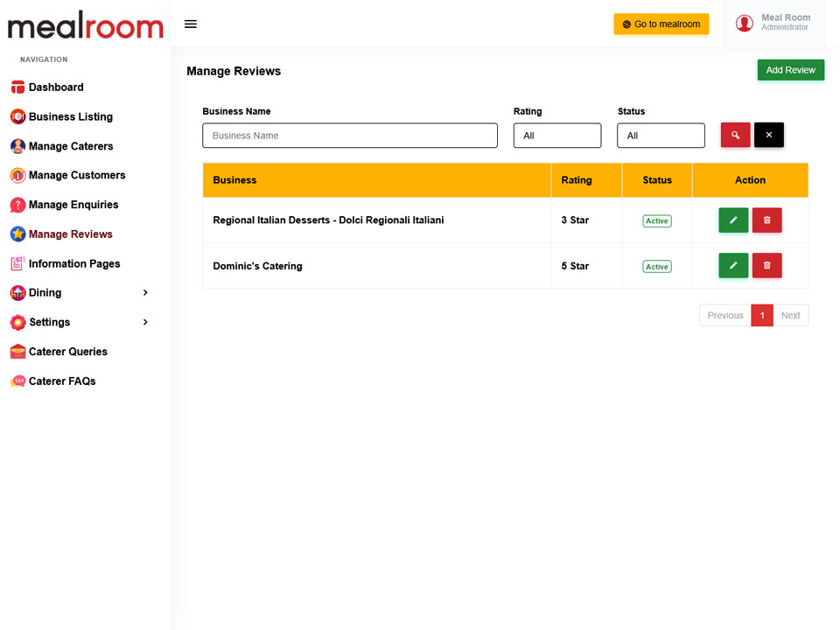Select page 1 in pagination
The height and width of the screenshot is (630, 840).
(762, 316)
